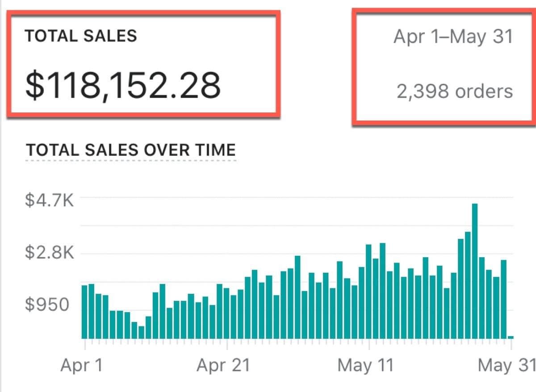This screenshot has width=536, height=392.
Task: Select the shortest bar in early April
Action: pos(142,332)
